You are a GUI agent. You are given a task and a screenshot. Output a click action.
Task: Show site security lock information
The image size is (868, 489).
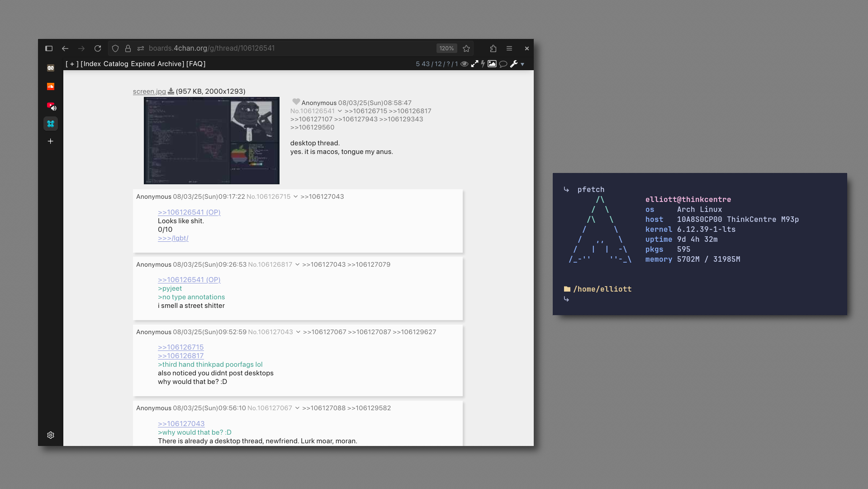(x=128, y=48)
